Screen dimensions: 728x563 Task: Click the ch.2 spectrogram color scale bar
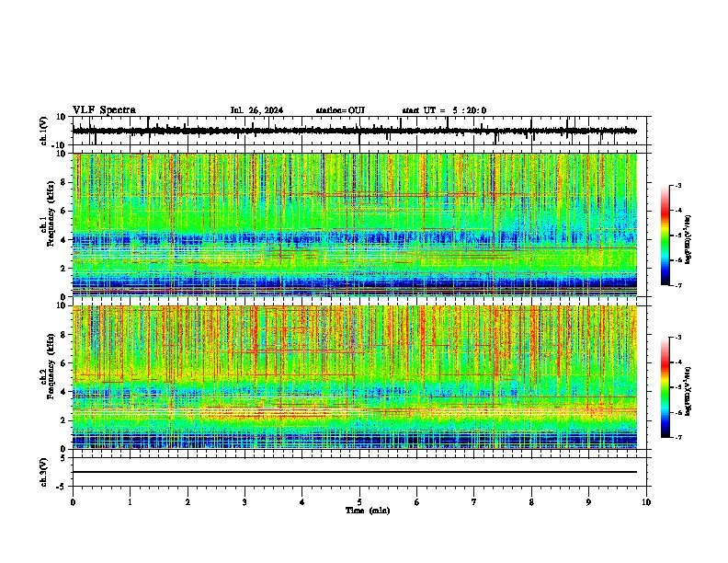[x=665, y=387]
